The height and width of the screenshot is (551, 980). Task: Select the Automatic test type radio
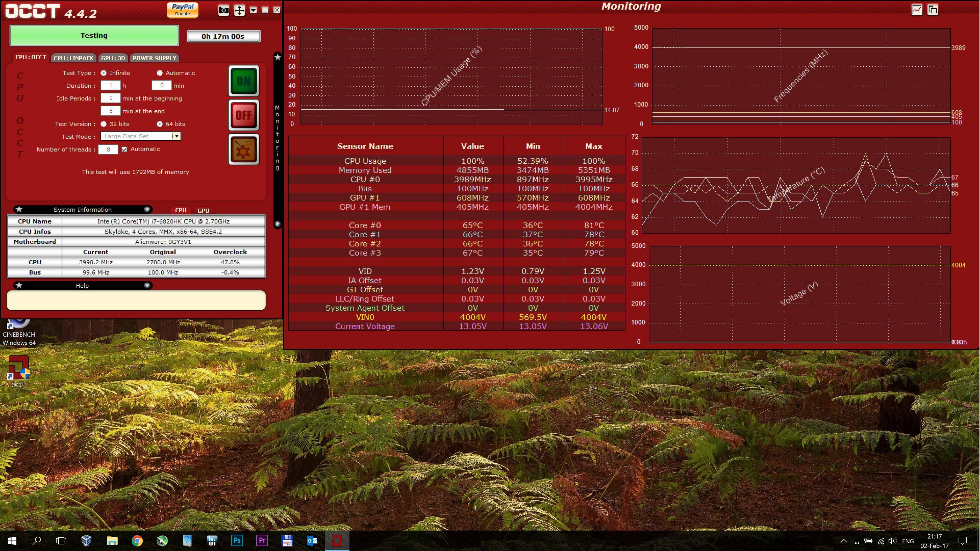pos(160,73)
